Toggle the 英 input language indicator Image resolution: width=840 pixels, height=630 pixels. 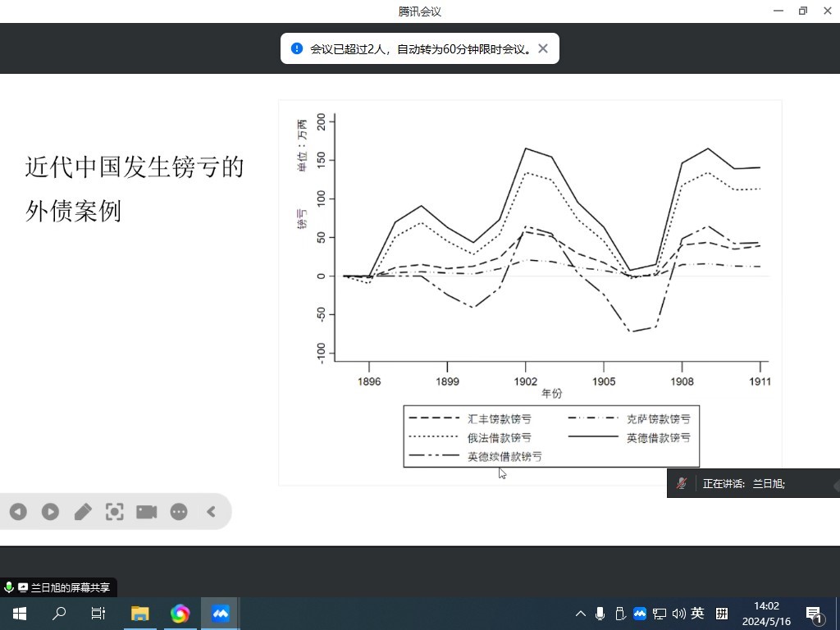click(x=697, y=614)
